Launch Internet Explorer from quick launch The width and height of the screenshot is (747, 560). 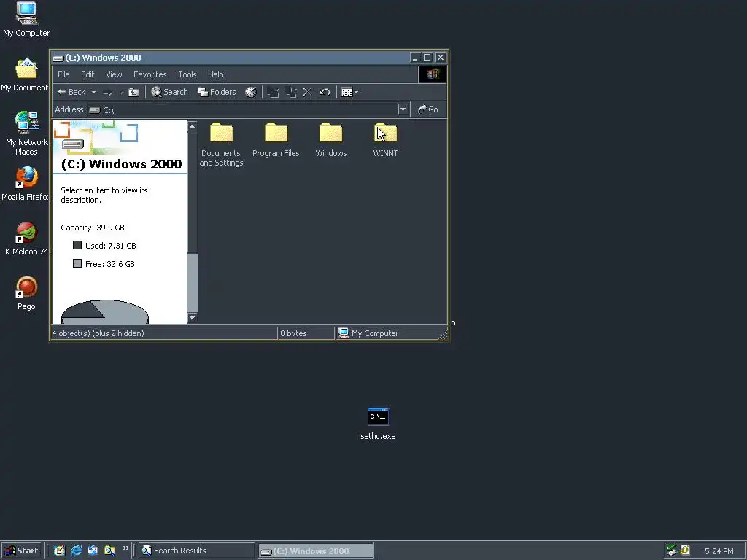(x=76, y=551)
